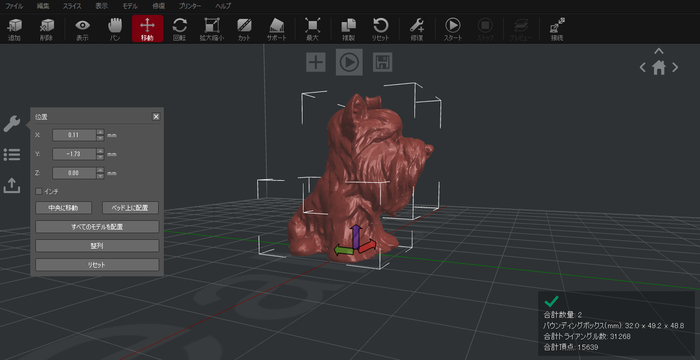Open the プリンター menu
This screenshot has height=360, width=700.
(190, 6)
